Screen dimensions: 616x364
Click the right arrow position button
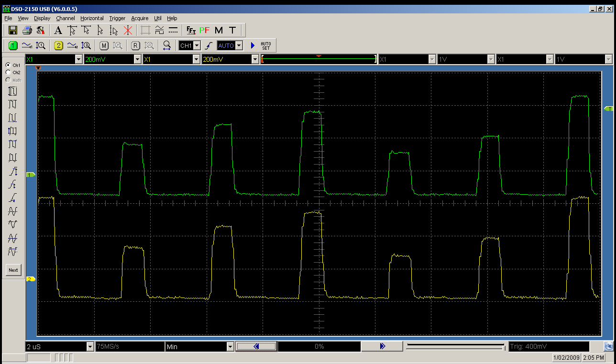pos(382,346)
